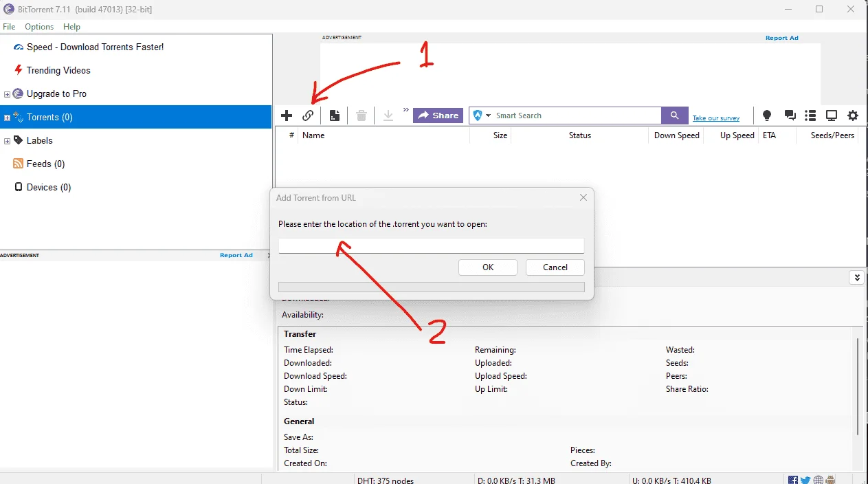Click the chat bubbles icon in toolbar
Screen dimensions: 868x484
click(x=790, y=115)
